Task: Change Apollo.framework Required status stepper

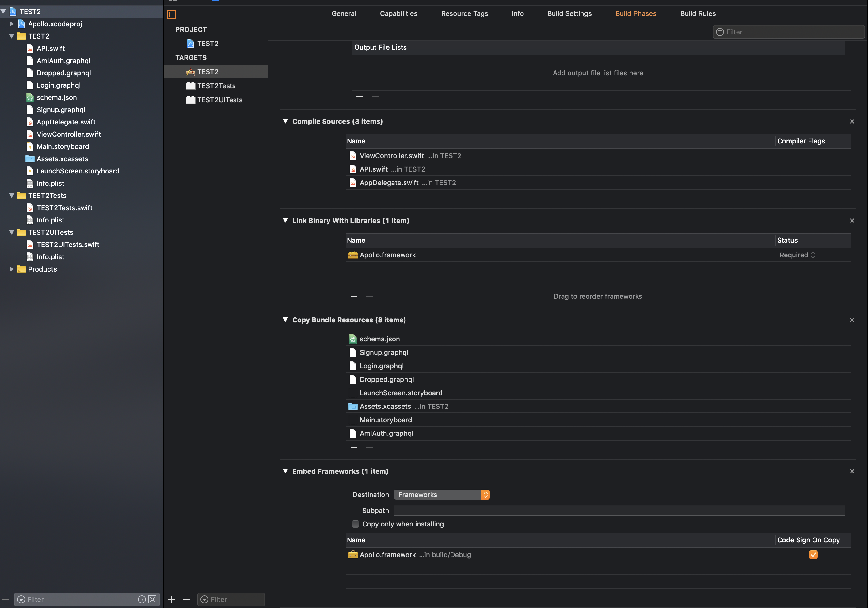Action: coord(813,255)
